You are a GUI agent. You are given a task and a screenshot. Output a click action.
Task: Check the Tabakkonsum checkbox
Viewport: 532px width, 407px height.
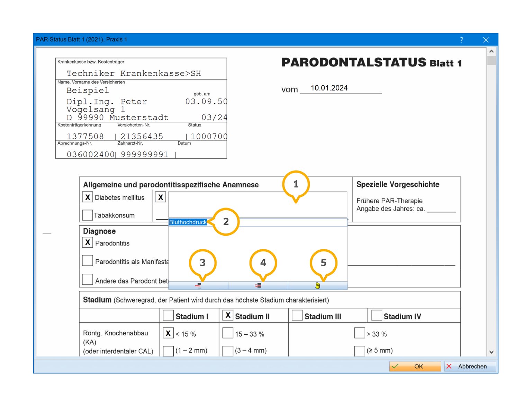click(88, 215)
